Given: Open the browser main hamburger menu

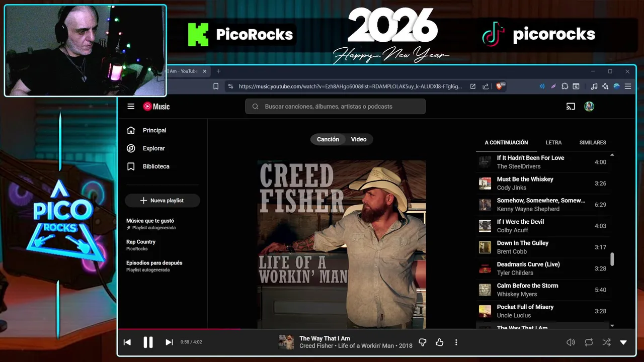Looking at the screenshot, I should pyautogui.click(x=628, y=86).
